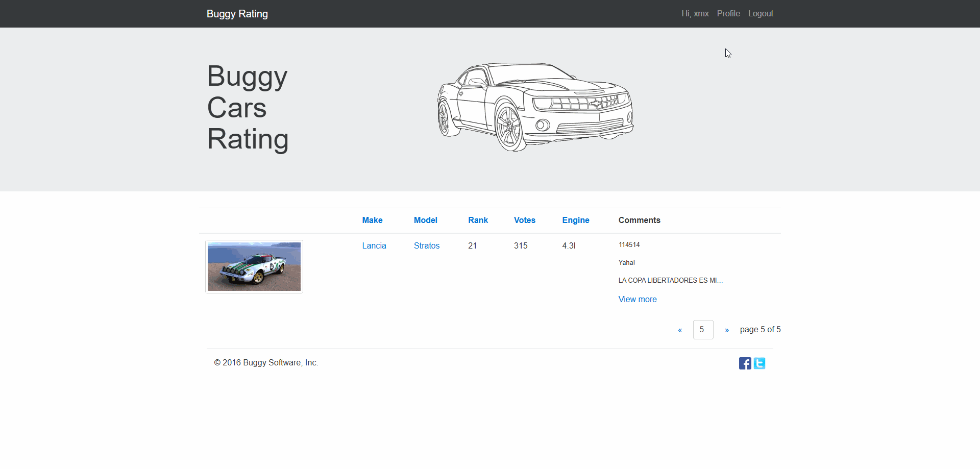Expand comments with View more
The height and width of the screenshot is (469, 980).
pos(637,300)
